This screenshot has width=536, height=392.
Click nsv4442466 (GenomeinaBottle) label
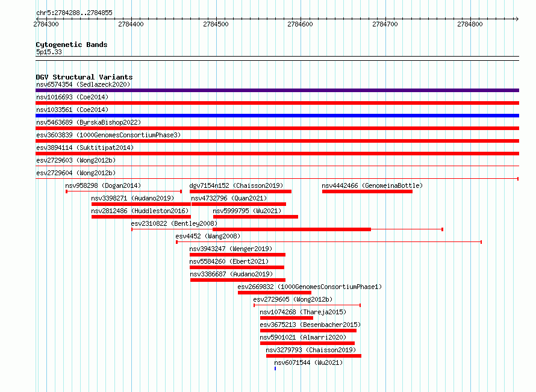372,185
